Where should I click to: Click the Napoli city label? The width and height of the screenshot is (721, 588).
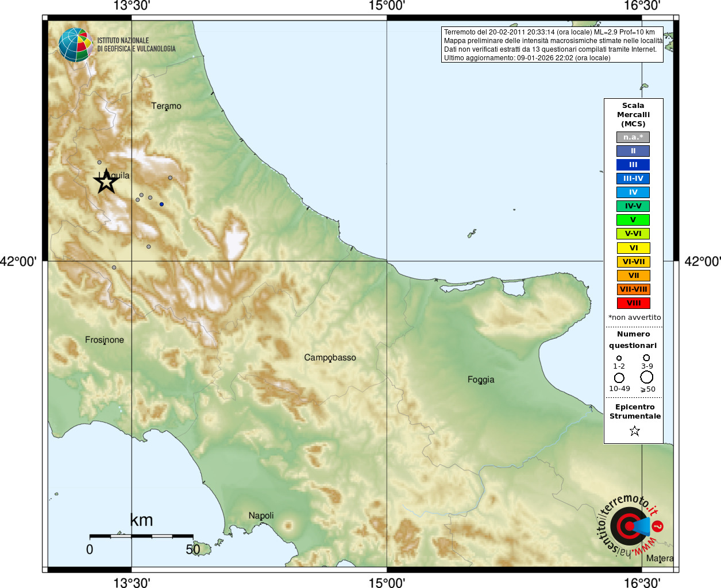(x=261, y=516)
